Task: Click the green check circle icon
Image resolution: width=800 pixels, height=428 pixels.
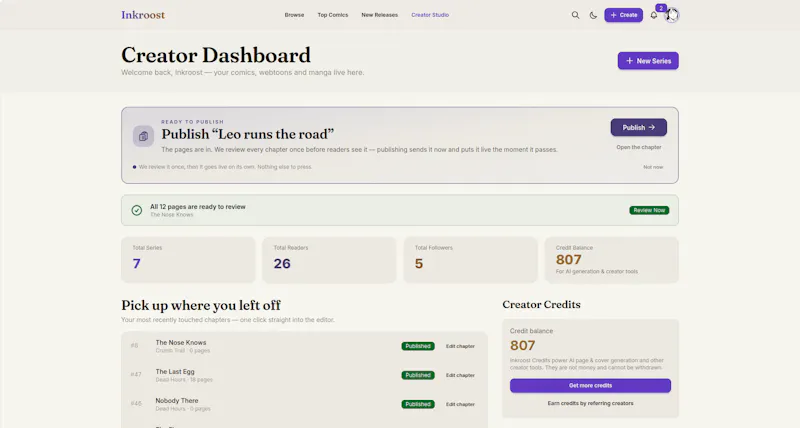Action: pos(137,210)
